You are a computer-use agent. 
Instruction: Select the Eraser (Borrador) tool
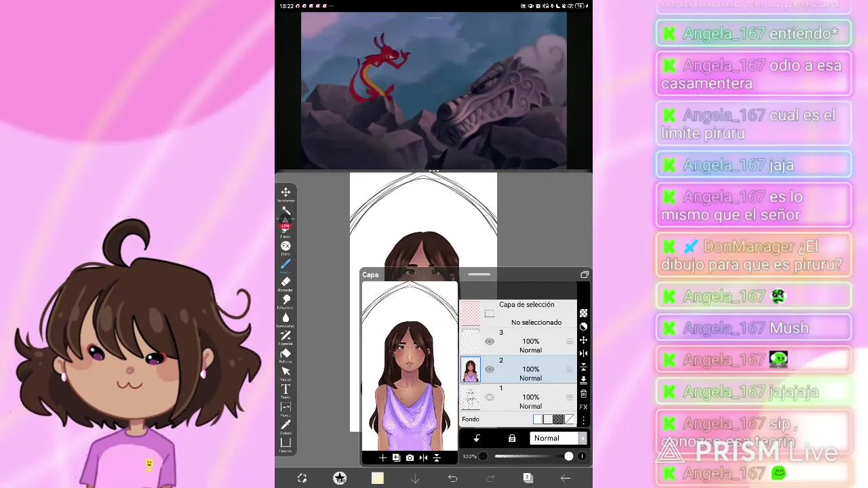tap(285, 283)
